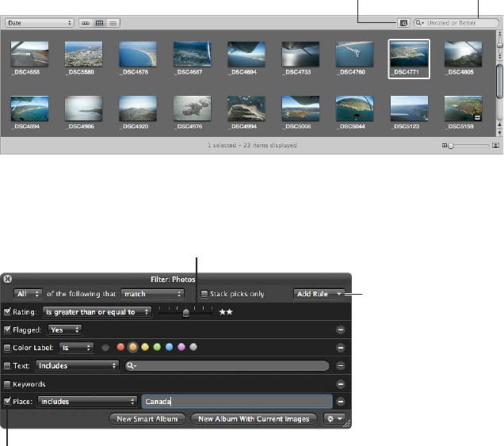The width and height of the screenshot is (504, 446).
Task: Select thumbnail _DSC4676
Action: click(138, 54)
